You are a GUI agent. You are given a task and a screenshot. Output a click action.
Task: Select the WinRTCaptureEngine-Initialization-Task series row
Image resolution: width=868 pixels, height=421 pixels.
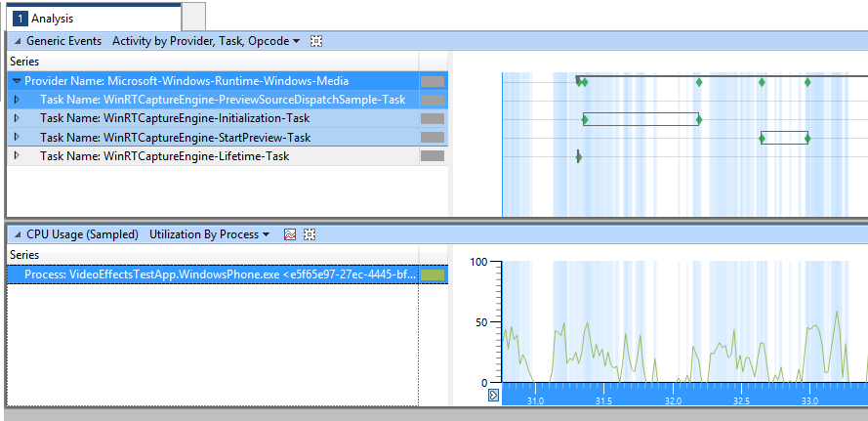tap(227, 118)
